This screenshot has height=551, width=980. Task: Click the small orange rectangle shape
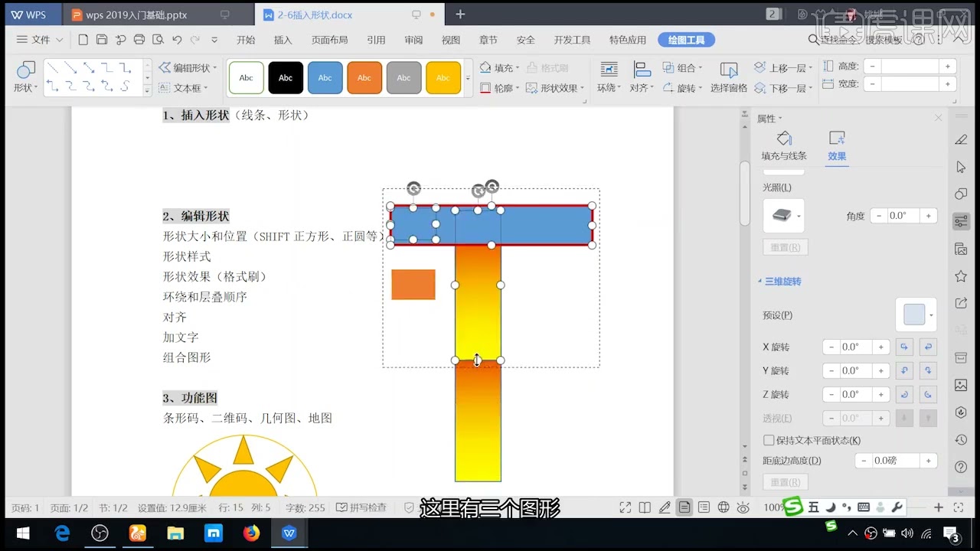pyautogui.click(x=413, y=284)
